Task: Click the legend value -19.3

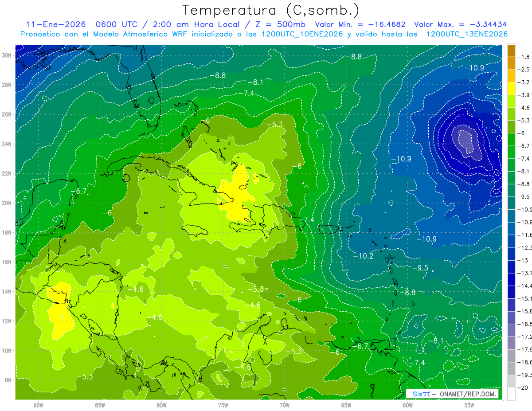Action: tap(525, 375)
